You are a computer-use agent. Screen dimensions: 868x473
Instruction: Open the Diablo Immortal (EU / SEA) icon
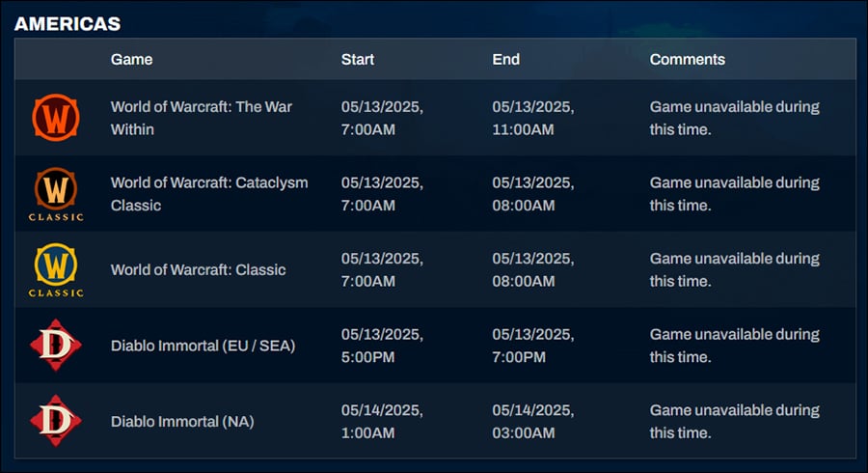56,345
